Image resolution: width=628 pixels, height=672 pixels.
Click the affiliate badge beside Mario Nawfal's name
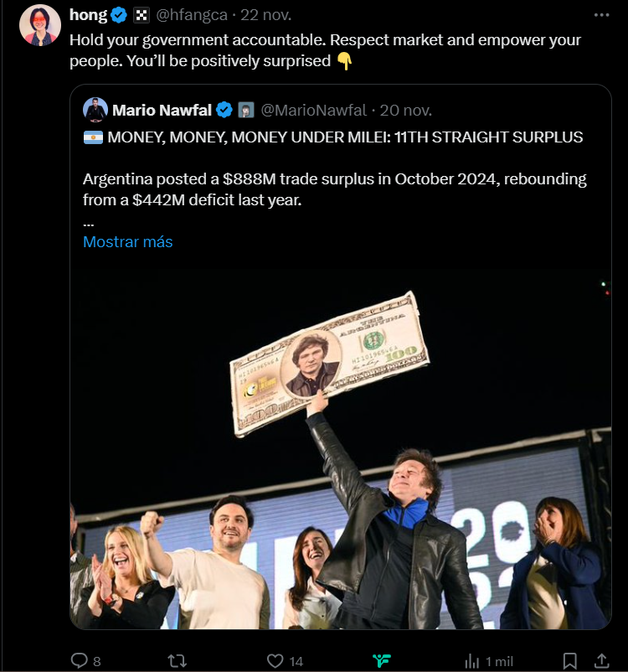pyautogui.click(x=246, y=110)
